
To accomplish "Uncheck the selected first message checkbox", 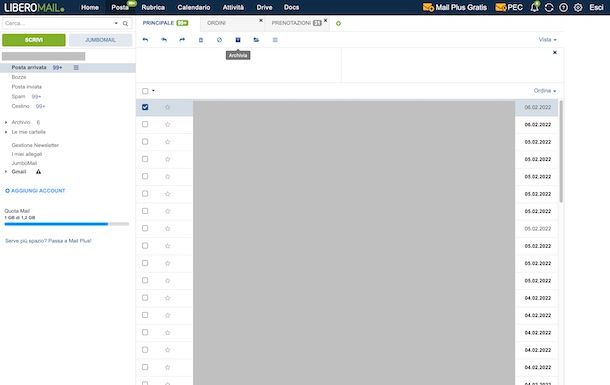I will click(x=145, y=107).
